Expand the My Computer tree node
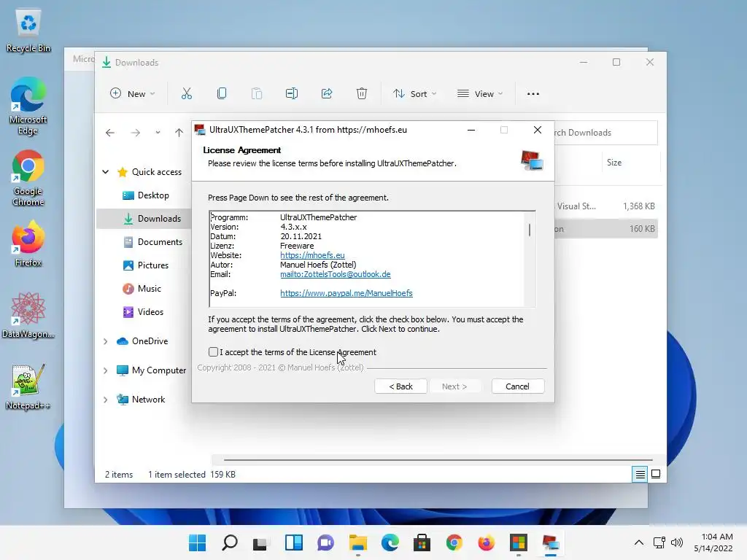Image resolution: width=747 pixels, height=560 pixels. click(105, 370)
